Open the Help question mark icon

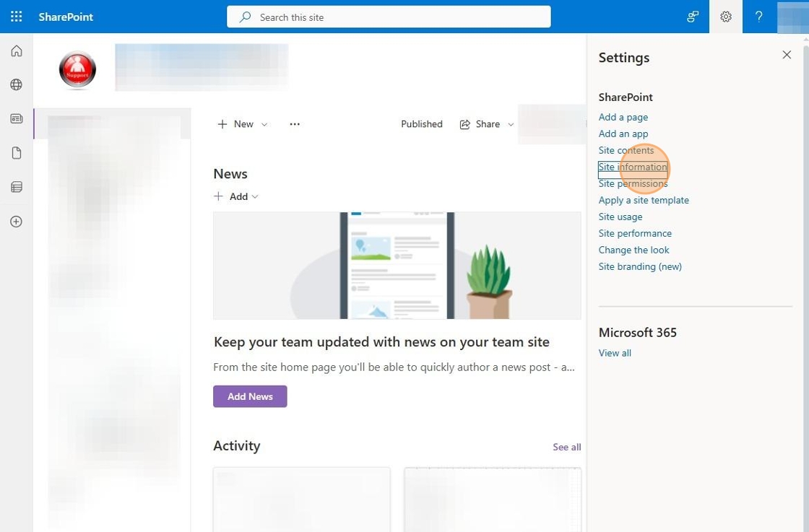758,17
